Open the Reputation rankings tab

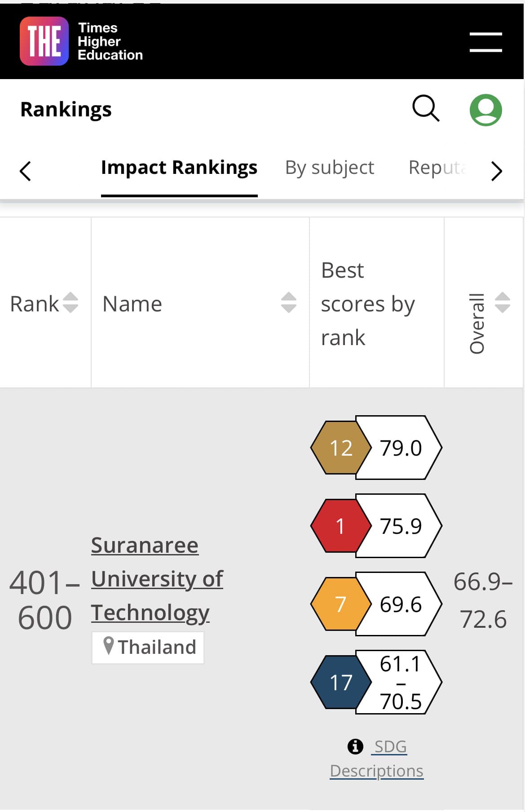point(438,168)
